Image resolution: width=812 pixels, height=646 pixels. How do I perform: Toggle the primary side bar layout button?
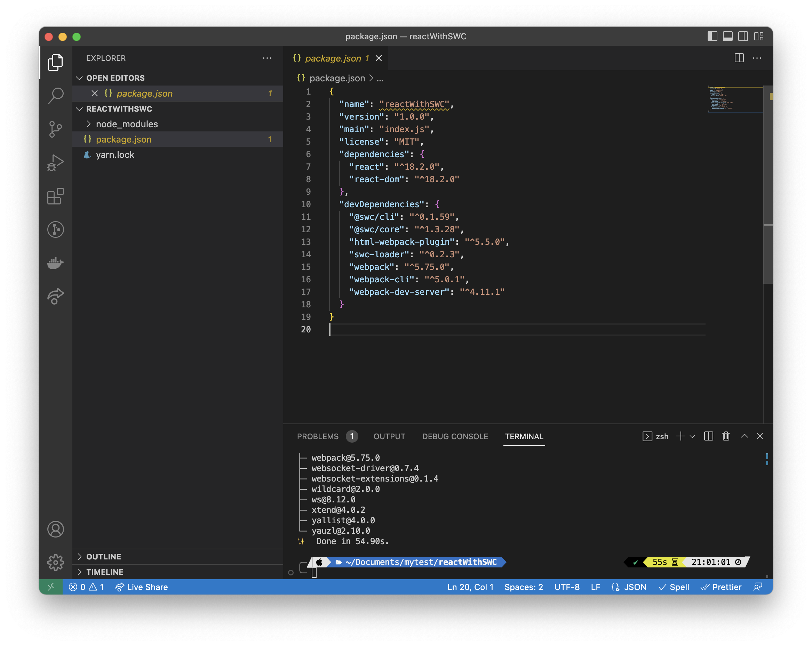pos(712,37)
